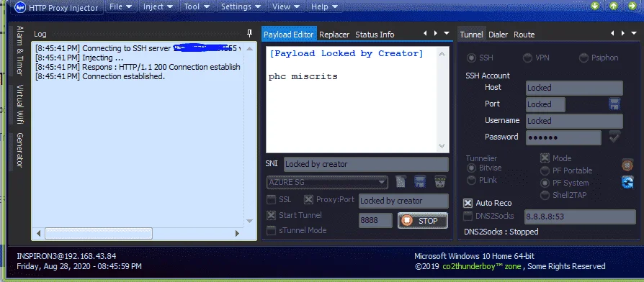Select the Psiphon radio button

pos(583,58)
